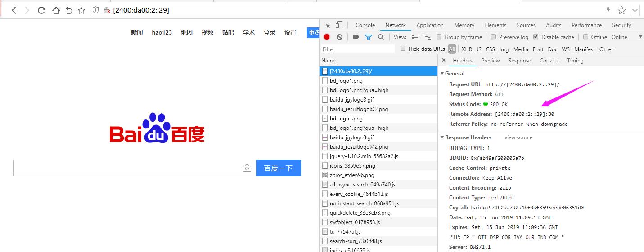Go forward with the browser forward arrow

[x=27, y=10]
